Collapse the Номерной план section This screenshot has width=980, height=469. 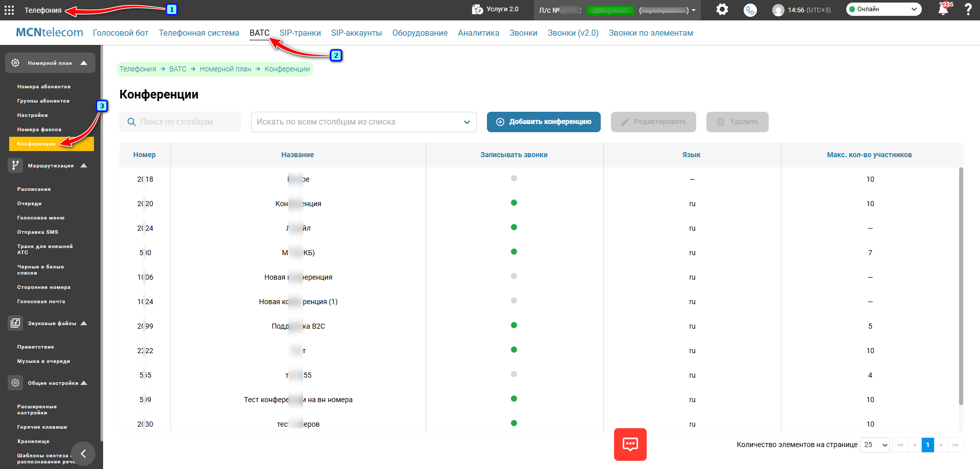(84, 63)
